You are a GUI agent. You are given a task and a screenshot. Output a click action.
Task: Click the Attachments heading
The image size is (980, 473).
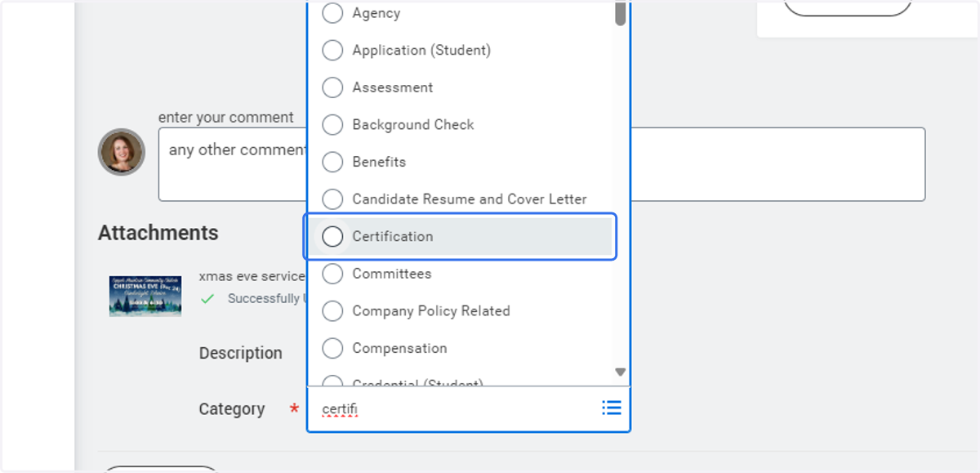tap(158, 233)
